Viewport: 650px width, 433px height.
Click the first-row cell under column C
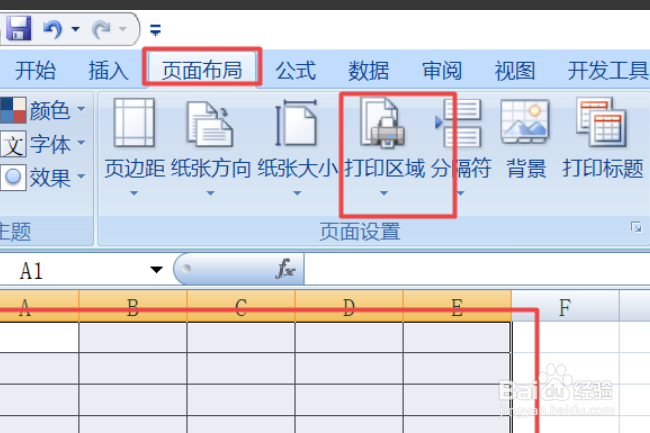pos(241,338)
